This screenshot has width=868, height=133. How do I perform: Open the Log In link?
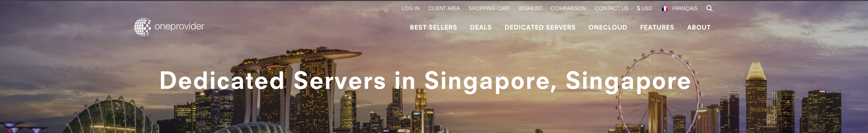410,8
